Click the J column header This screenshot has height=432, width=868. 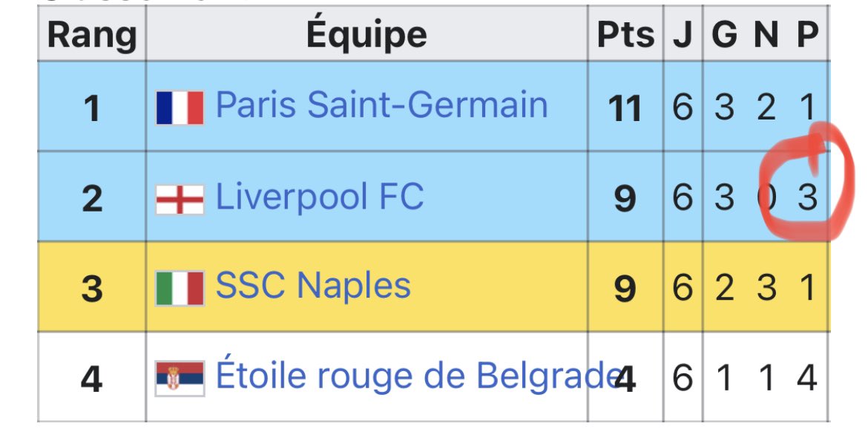point(683,34)
